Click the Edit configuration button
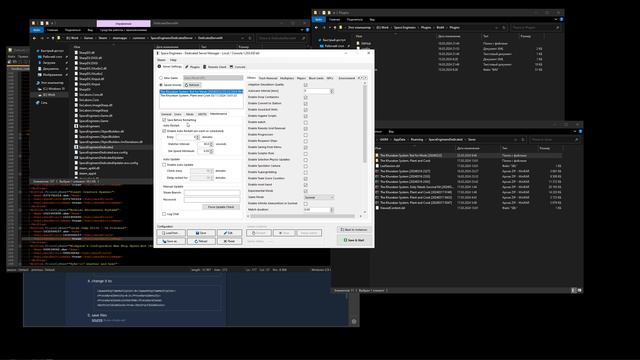Viewport: 640px width, 360px height. 229,233
